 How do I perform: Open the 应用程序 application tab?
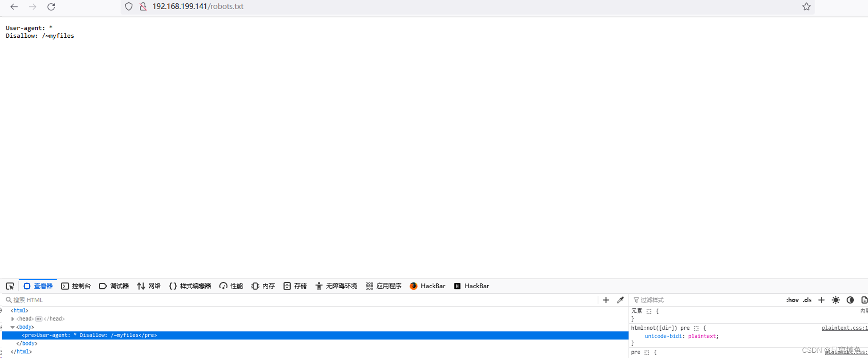tap(384, 286)
